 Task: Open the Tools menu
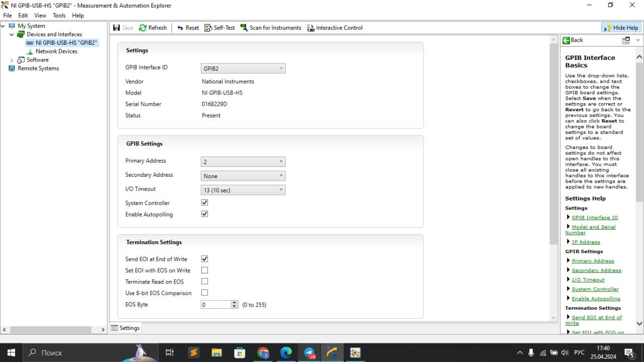tap(59, 15)
